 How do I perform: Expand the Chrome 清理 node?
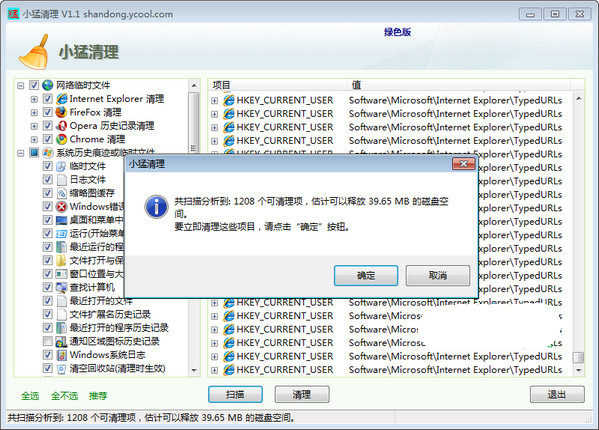[x=34, y=139]
